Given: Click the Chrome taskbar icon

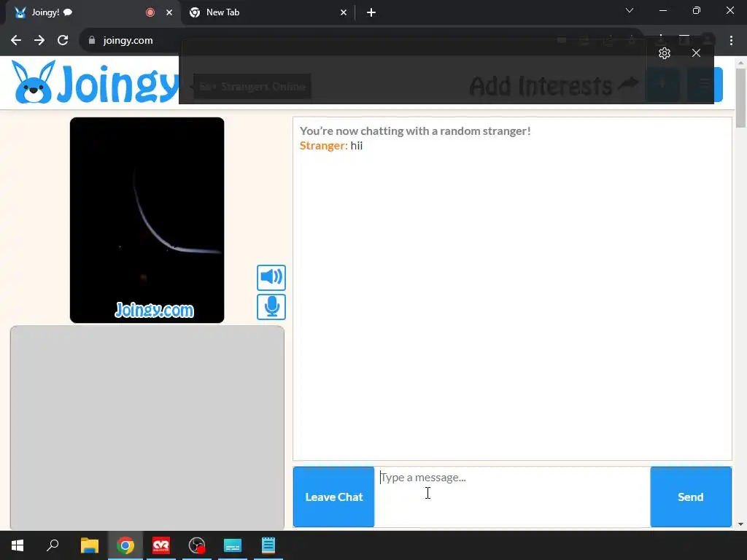Looking at the screenshot, I should [x=125, y=545].
